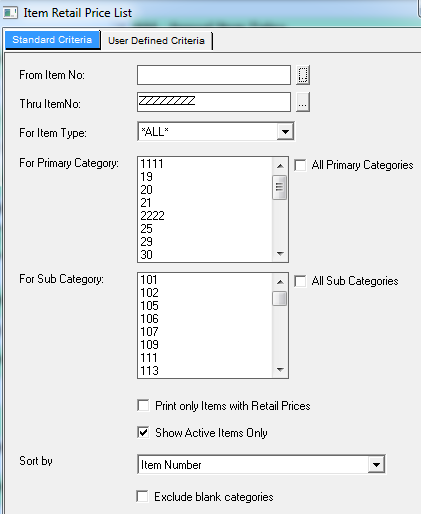Select the Standard Criteria tab

click(x=52, y=40)
